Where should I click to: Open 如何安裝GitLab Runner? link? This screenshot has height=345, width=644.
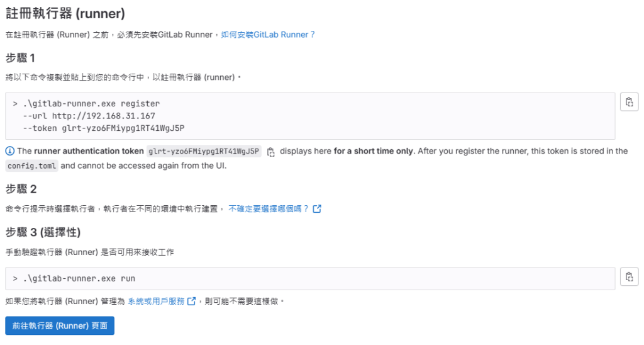(x=268, y=35)
